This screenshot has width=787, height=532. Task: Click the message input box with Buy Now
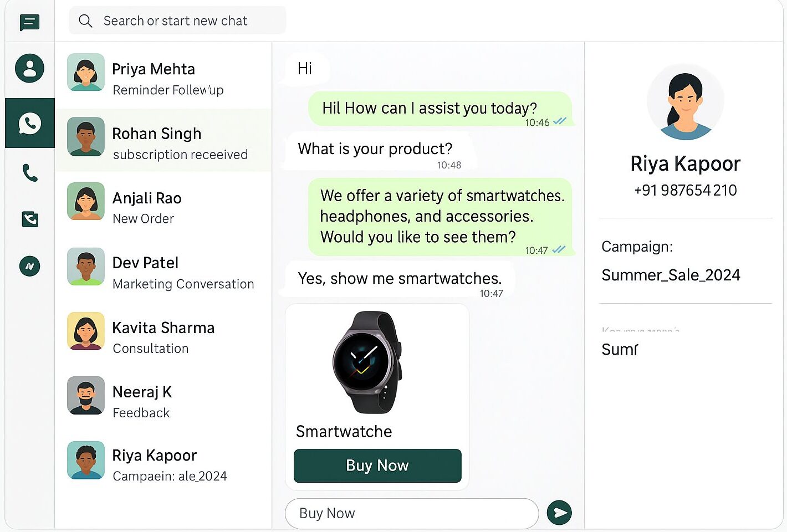coord(412,513)
